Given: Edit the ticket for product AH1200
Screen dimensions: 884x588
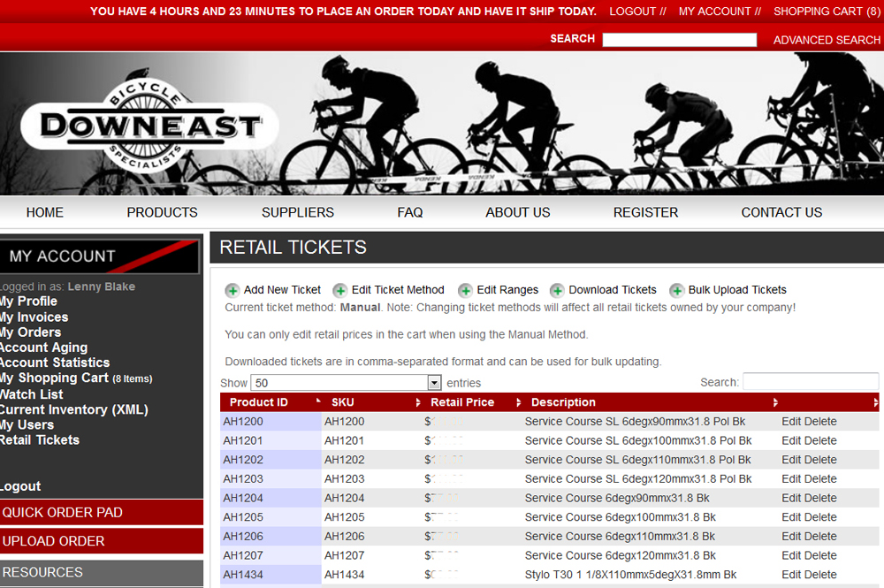Looking at the screenshot, I should (x=793, y=421).
